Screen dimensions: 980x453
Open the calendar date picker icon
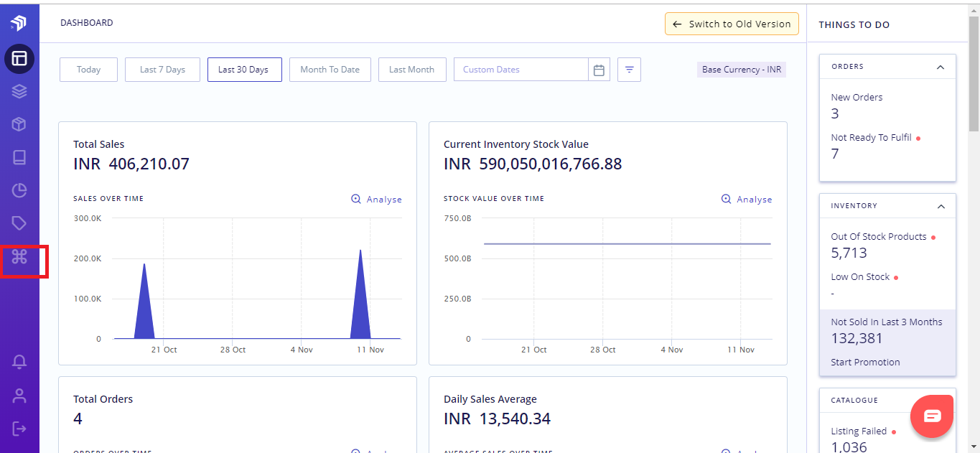click(599, 70)
